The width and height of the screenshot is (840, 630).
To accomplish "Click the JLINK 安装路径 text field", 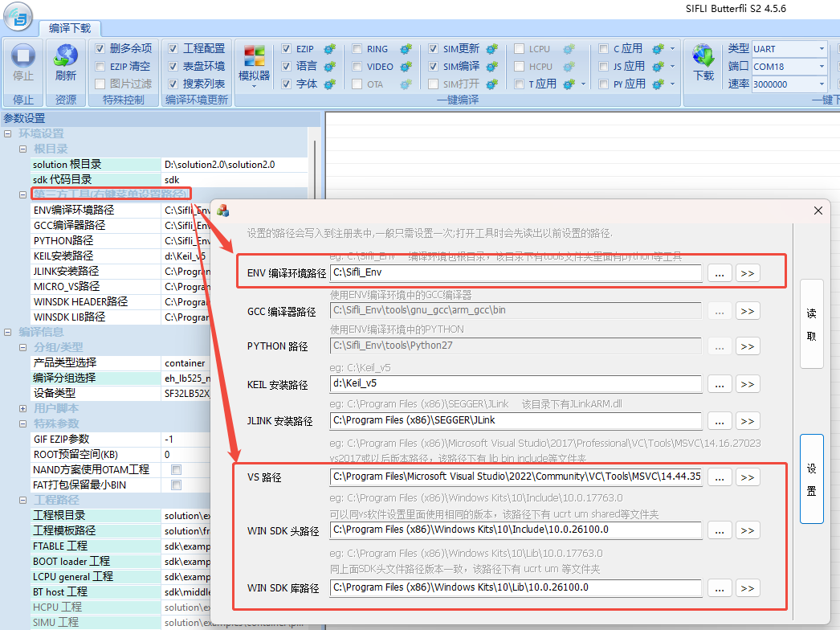I will [515, 420].
